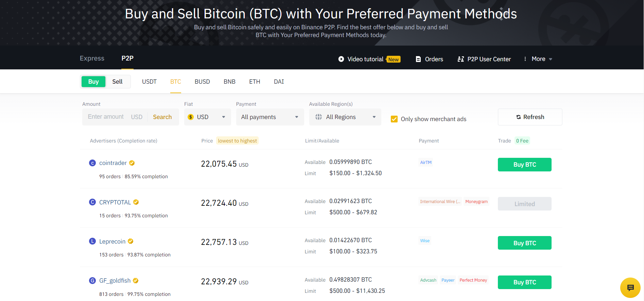Click the Wise payment tag
This screenshot has height=301, width=644.
pos(425,241)
